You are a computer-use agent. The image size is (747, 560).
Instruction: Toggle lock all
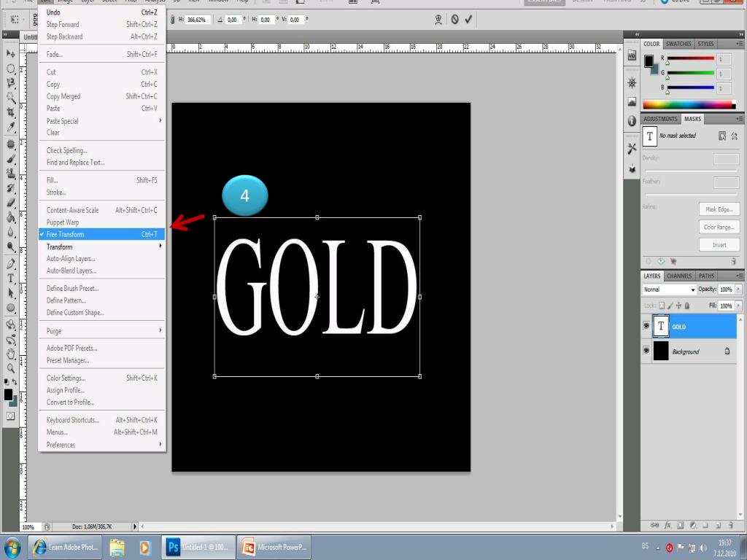[x=687, y=306]
